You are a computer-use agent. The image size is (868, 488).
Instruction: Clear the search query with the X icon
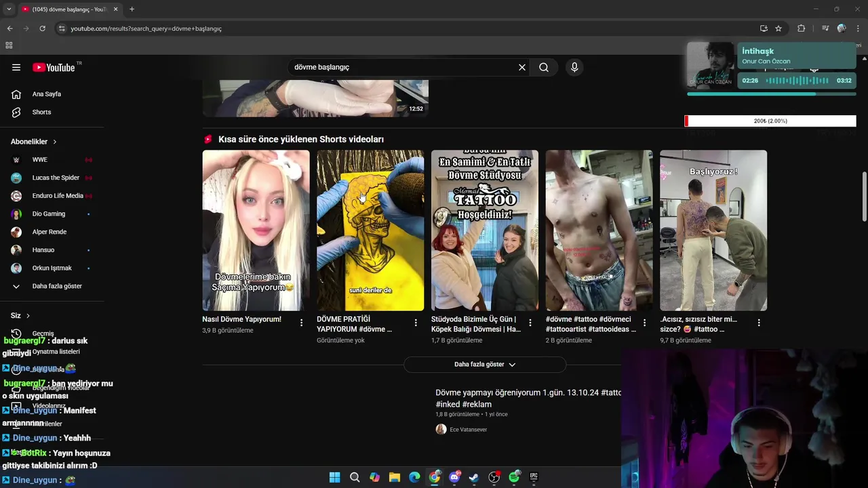click(x=522, y=67)
